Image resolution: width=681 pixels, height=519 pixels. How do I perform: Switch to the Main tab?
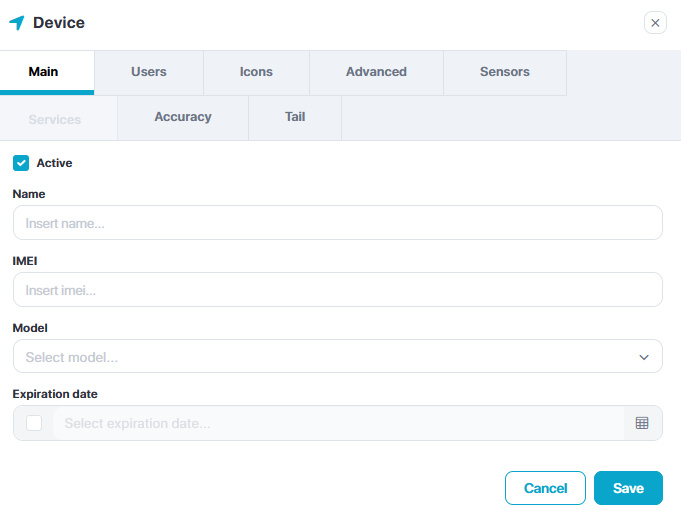click(x=43, y=72)
